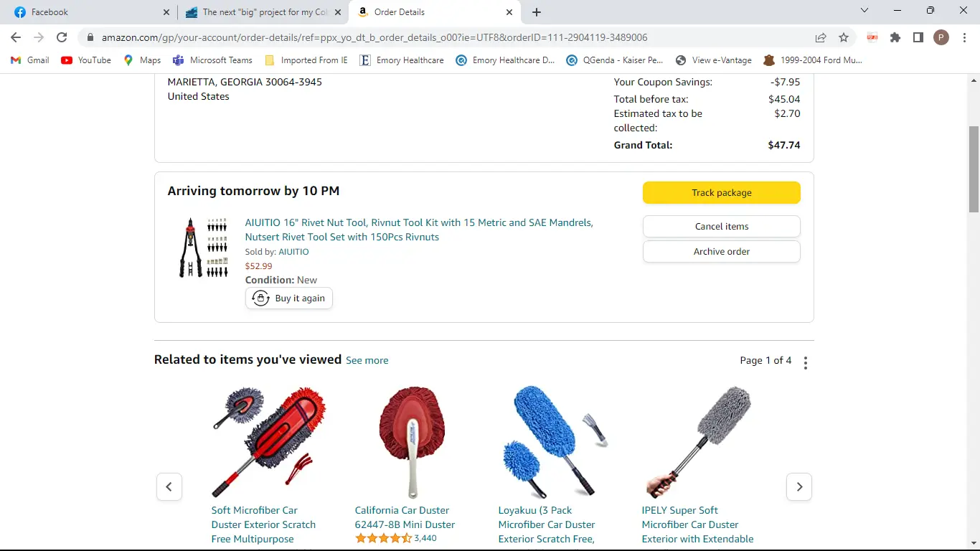
Task: Click the page vertical scrollbar thumb
Action: coord(974,169)
